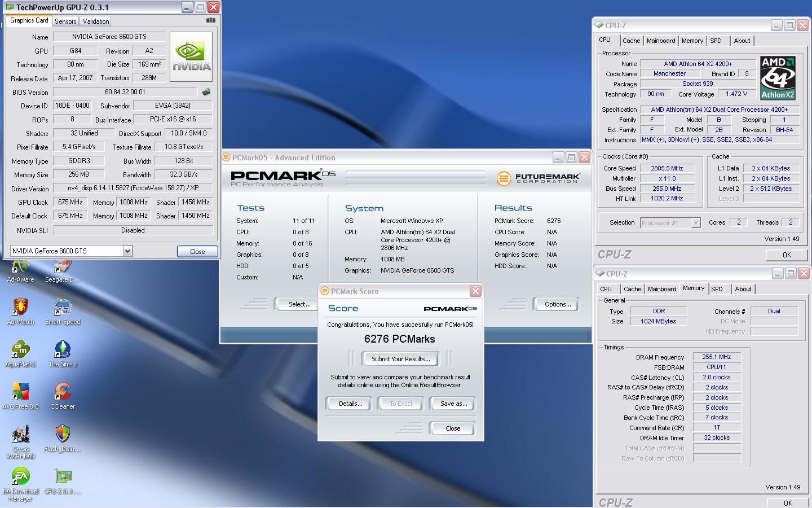812x508 pixels.
Task: Select the Graphics Card tab in GPU-Z
Action: coord(29,20)
